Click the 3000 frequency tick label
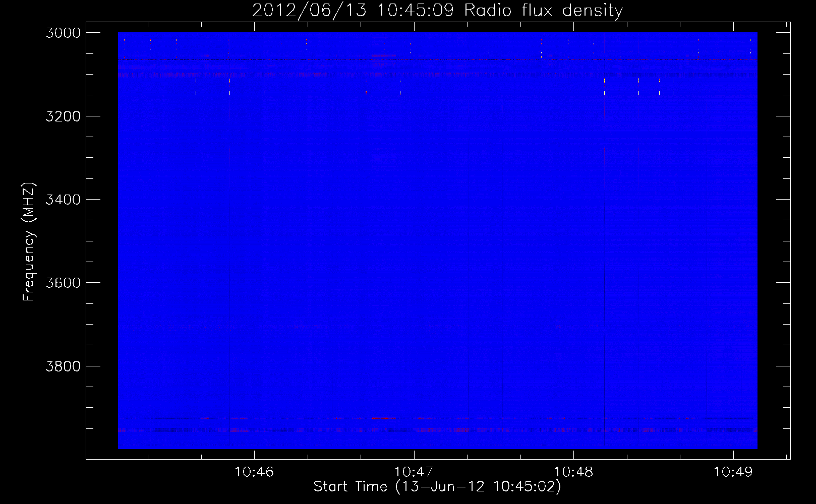Screen dimensions: 816x504 (x=63, y=33)
